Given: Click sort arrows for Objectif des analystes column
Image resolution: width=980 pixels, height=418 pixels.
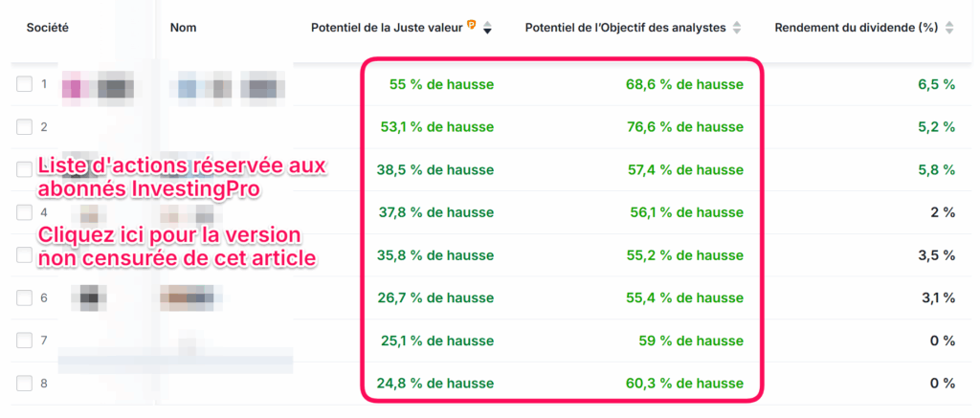Looking at the screenshot, I should coord(736,28).
